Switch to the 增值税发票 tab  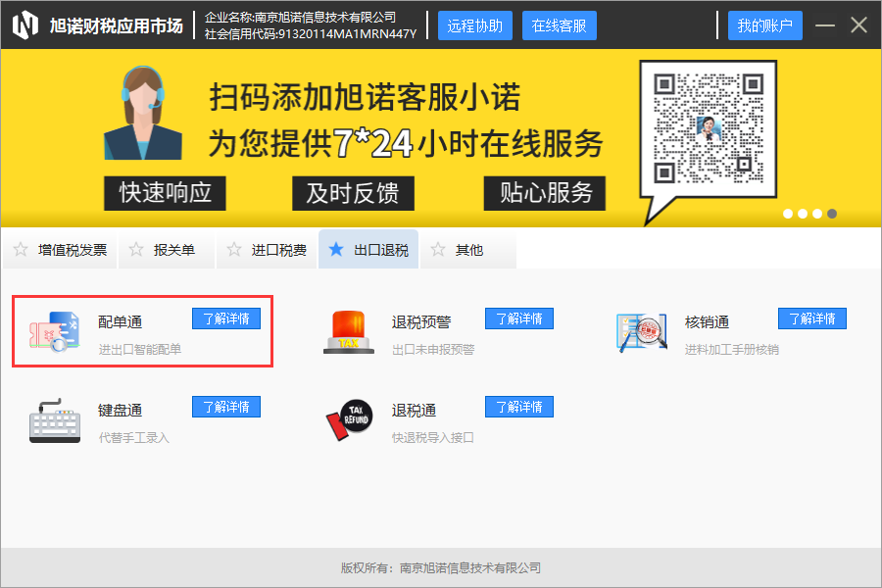pyautogui.click(x=60, y=249)
